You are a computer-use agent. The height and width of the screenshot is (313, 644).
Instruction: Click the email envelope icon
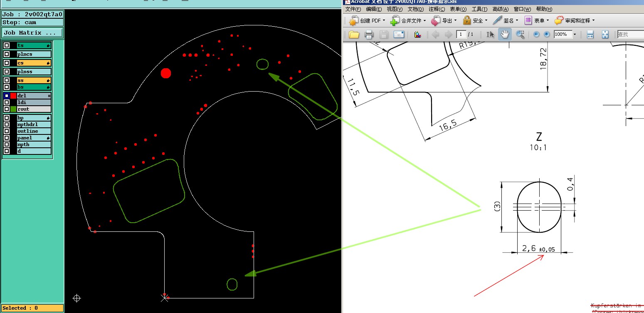pos(399,35)
